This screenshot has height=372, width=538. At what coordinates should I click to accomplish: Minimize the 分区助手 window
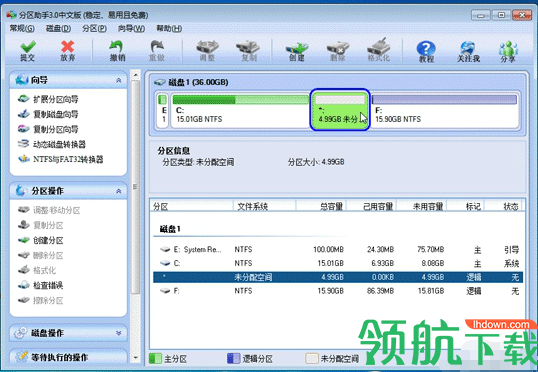pyautogui.click(x=481, y=15)
